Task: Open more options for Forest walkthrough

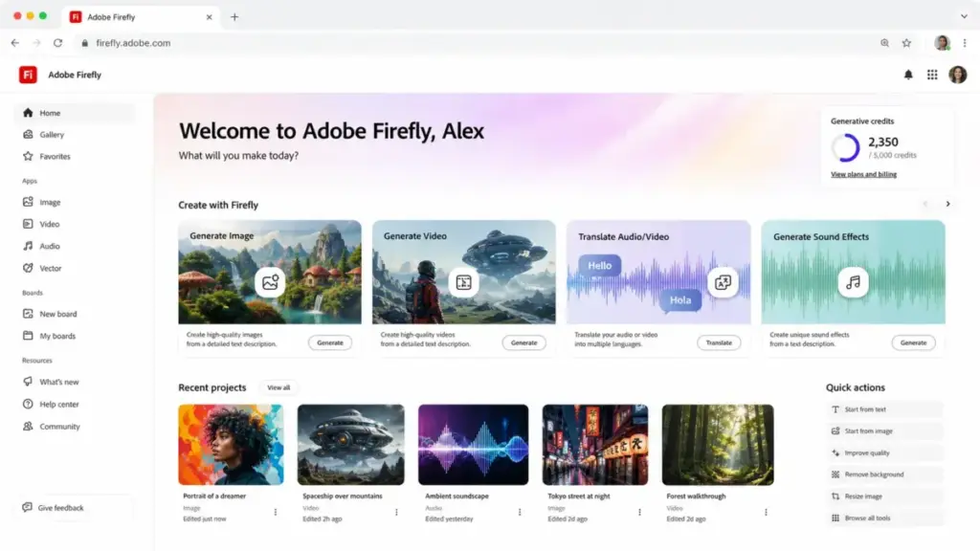Action: pos(766,513)
